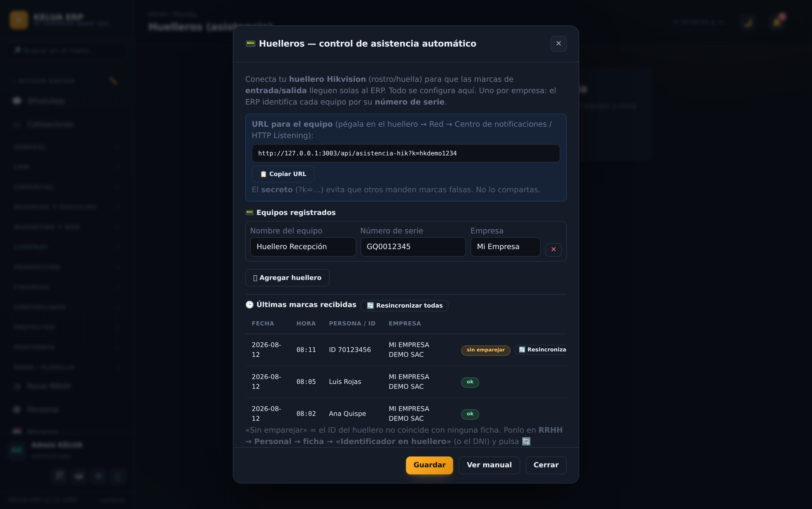Image resolution: width=812 pixels, height=509 pixels.
Task: Click the FECHA column header
Action: [x=263, y=324]
